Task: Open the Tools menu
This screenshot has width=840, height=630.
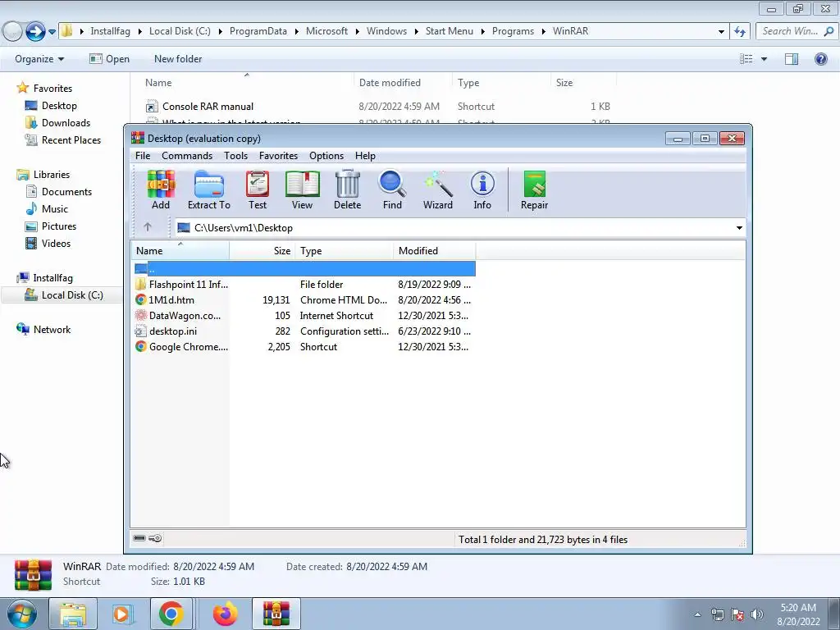Action: pyautogui.click(x=235, y=156)
